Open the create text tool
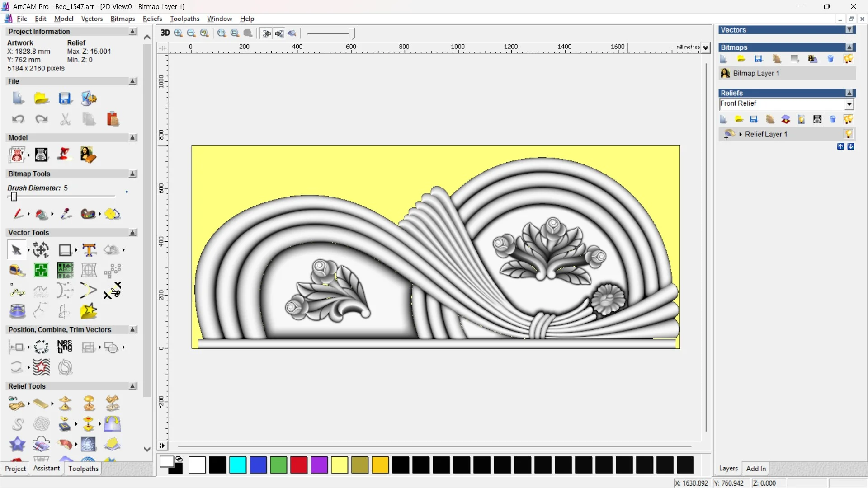Screen dimensions: 868x488 89,250
